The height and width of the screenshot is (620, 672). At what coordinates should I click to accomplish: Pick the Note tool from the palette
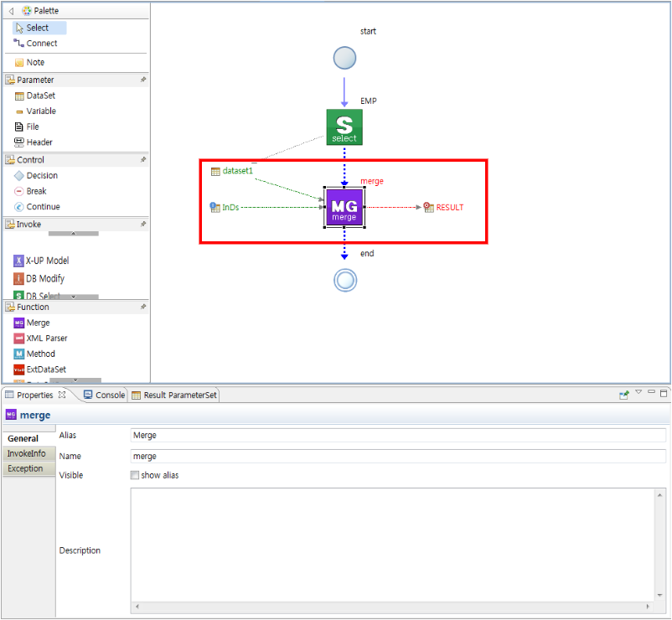35,63
